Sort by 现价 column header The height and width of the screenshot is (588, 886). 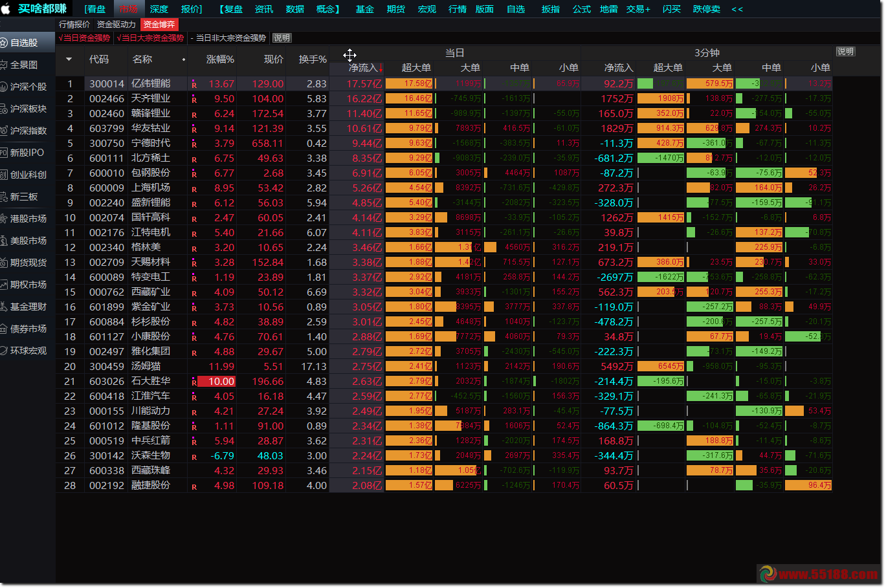tap(274, 60)
